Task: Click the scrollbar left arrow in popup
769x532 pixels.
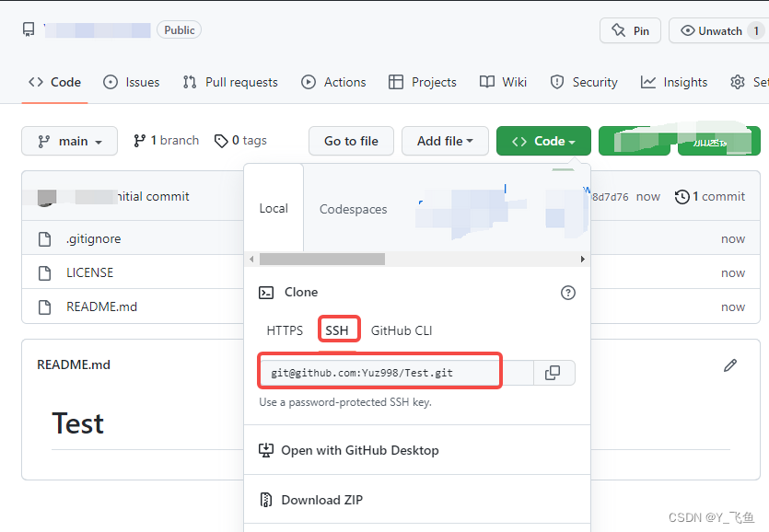Action: point(251,259)
